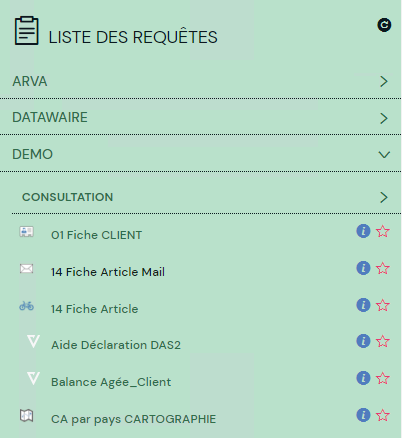Star the Balance Agée_Client request
Screen dimensions: 402x438
click(x=383, y=378)
